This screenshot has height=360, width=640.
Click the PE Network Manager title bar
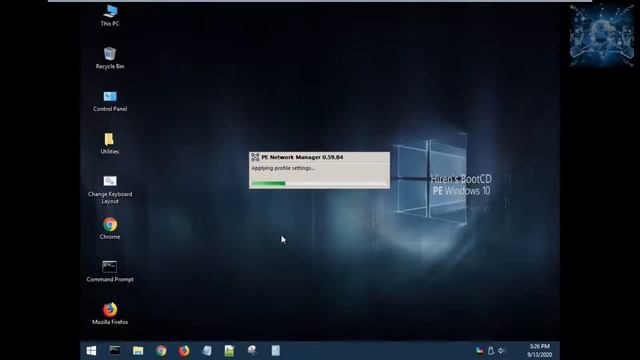pyautogui.click(x=319, y=157)
